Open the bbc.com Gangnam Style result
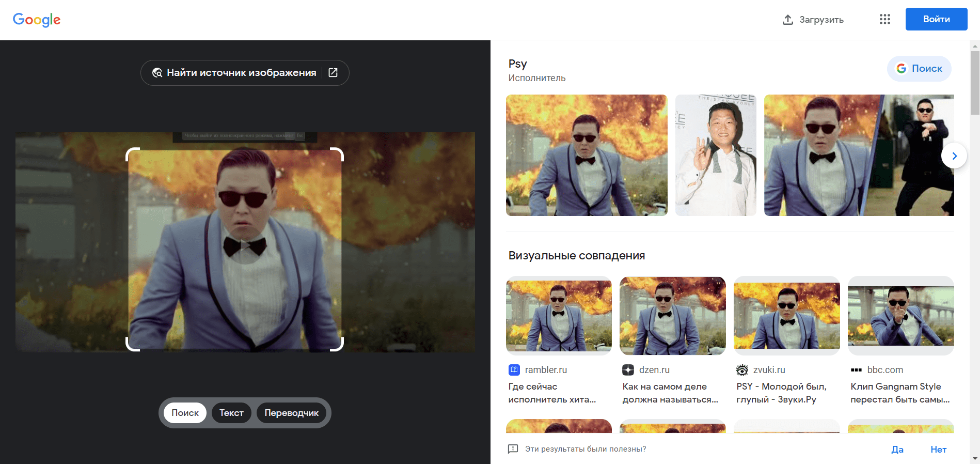The width and height of the screenshot is (980, 464). pyautogui.click(x=900, y=393)
